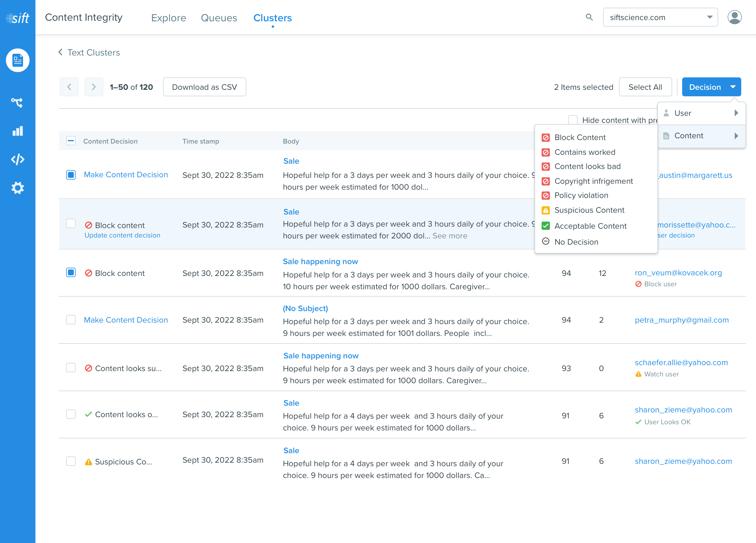The height and width of the screenshot is (543, 756).
Task: Click the No Decision circle icon
Action: click(545, 241)
